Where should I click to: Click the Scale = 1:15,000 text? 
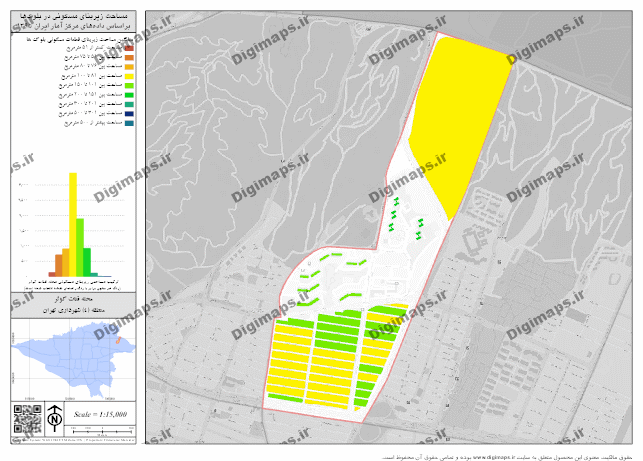pyautogui.click(x=101, y=413)
